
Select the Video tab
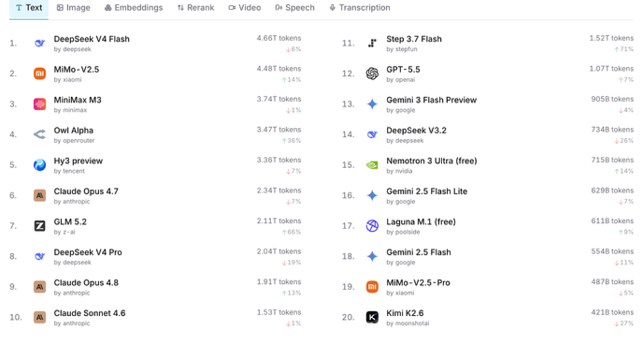(245, 8)
